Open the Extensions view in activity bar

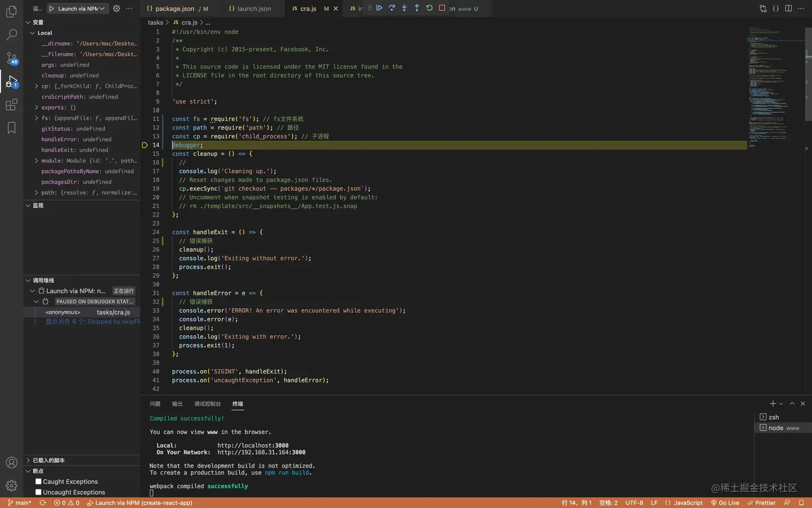coord(11,105)
